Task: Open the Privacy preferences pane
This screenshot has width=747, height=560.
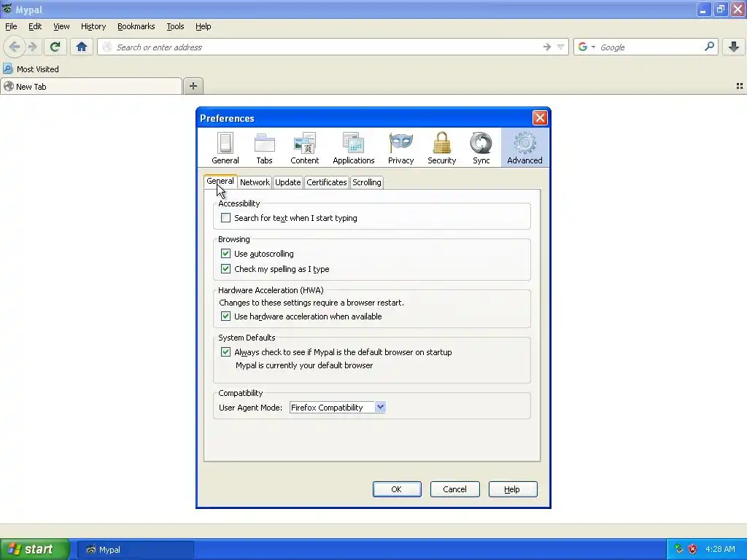Action: pyautogui.click(x=400, y=148)
